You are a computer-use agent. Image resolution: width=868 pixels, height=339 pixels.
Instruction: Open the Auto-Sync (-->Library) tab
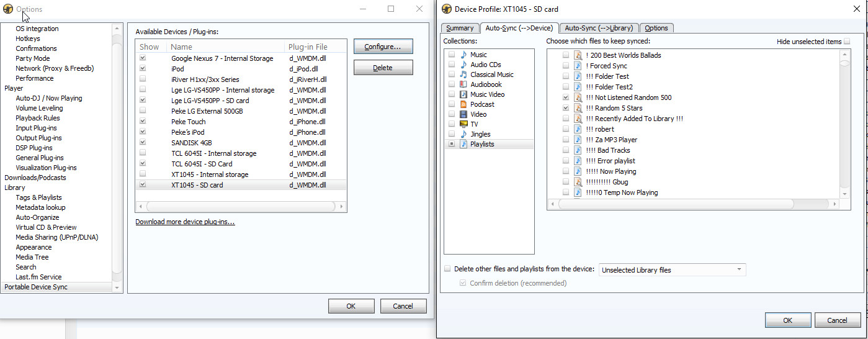[598, 28]
